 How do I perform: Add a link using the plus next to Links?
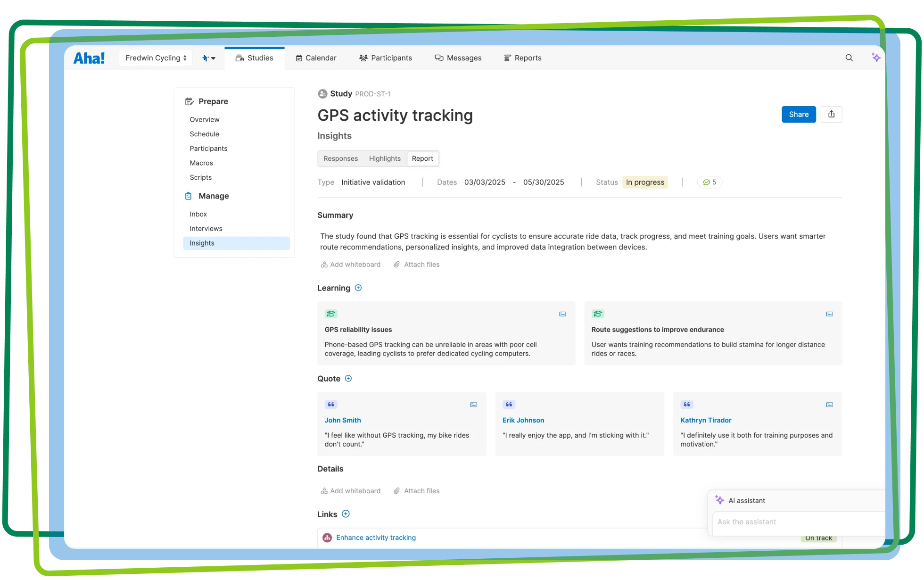coord(346,514)
